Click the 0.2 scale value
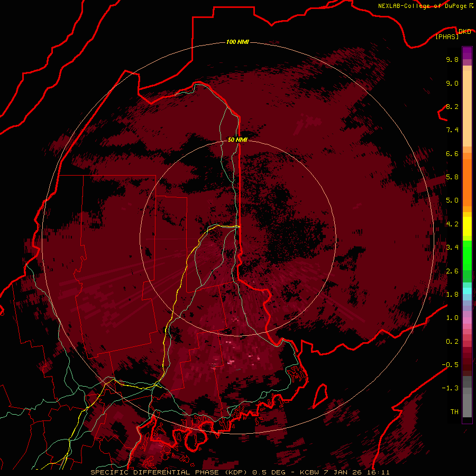 coord(452,341)
